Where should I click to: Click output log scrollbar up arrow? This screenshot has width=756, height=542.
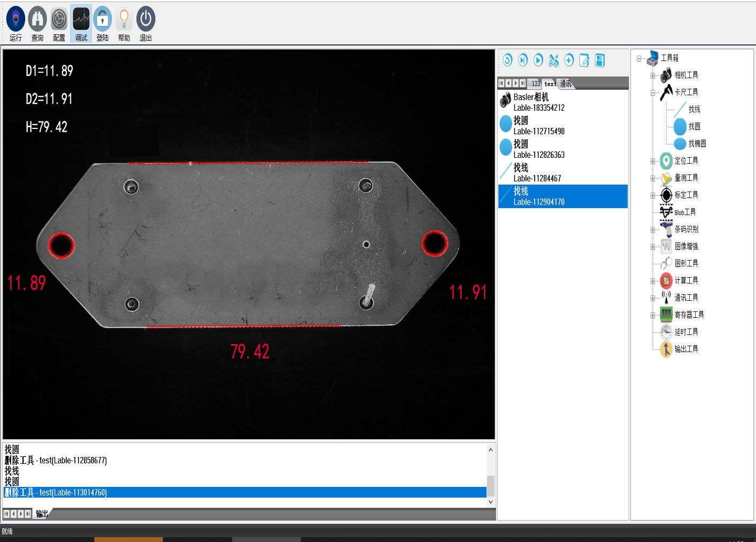491,449
